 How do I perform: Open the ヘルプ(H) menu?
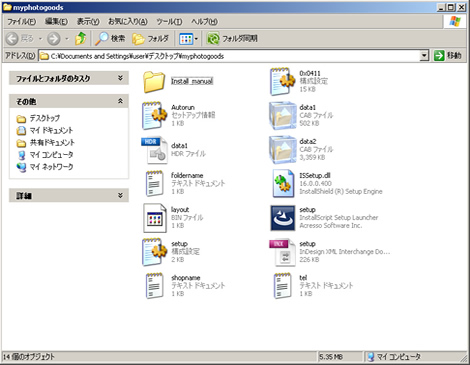point(204,22)
